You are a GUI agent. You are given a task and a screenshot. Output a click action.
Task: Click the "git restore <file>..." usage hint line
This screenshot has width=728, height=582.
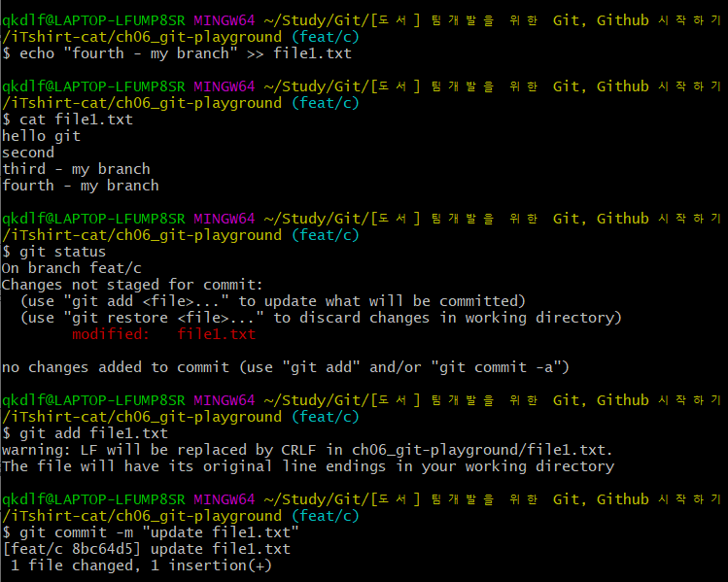321,318
